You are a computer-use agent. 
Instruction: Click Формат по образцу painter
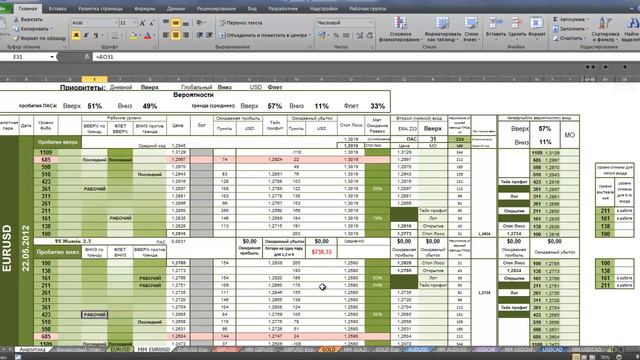[x=40, y=38]
